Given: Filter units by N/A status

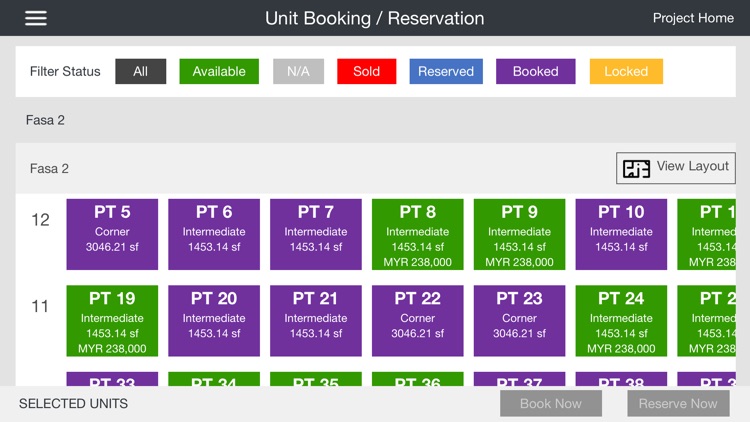Looking at the screenshot, I should pyautogui.click(x=298, y=71).
